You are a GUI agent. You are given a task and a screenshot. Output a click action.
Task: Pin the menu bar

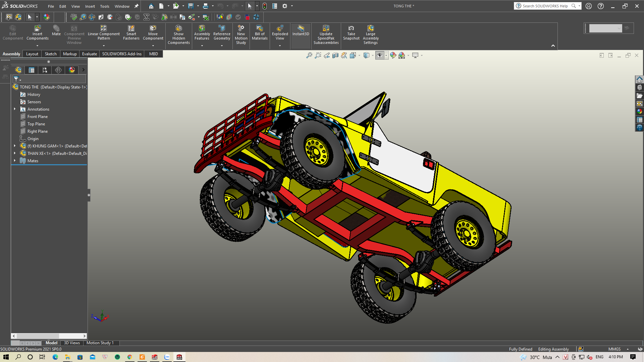tap(137, 6)
